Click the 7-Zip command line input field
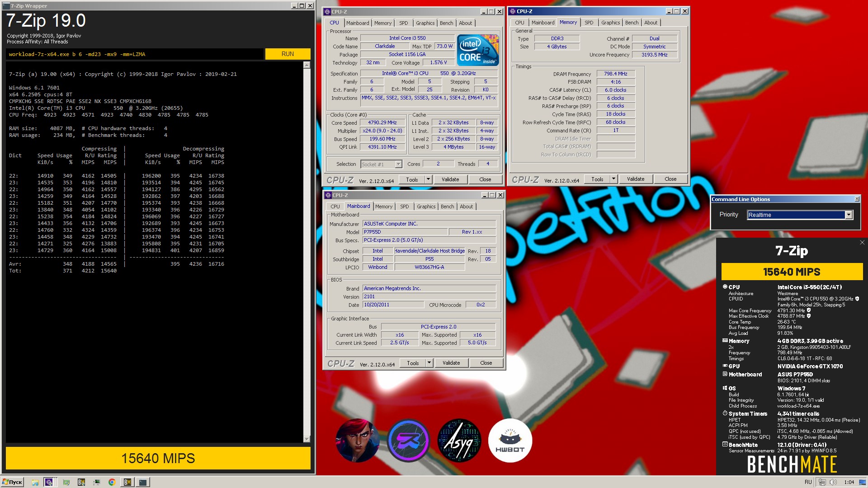Image resolution: width=868 pixels, height=488 pixels. (135, 54)
